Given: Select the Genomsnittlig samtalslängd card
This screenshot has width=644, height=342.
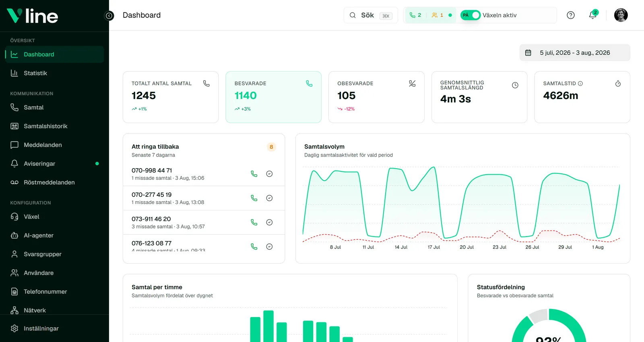Looking at the screenshot, I should 479,97.
